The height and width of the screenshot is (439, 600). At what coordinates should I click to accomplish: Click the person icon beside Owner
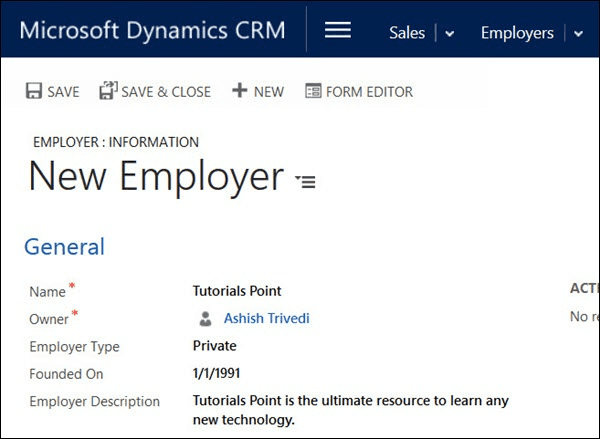[205, 319]
